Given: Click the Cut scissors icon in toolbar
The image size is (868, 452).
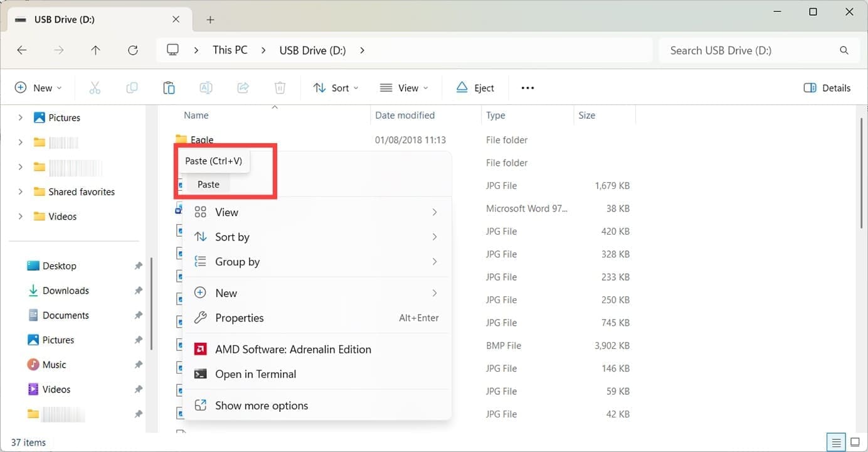Looking at the screenshot, I should 95,88.
